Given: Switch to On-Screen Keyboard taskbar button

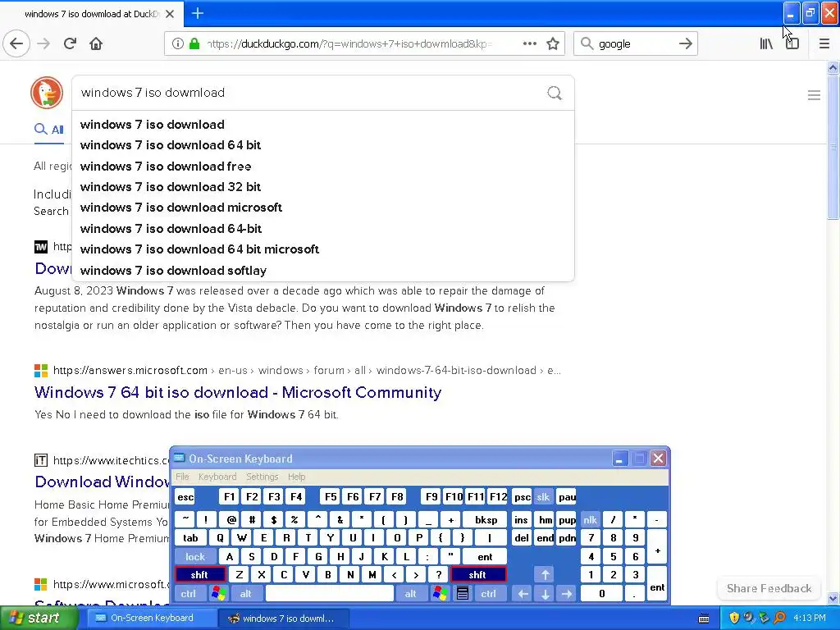Looking at the screenshot, I should (x=151, y=618).
